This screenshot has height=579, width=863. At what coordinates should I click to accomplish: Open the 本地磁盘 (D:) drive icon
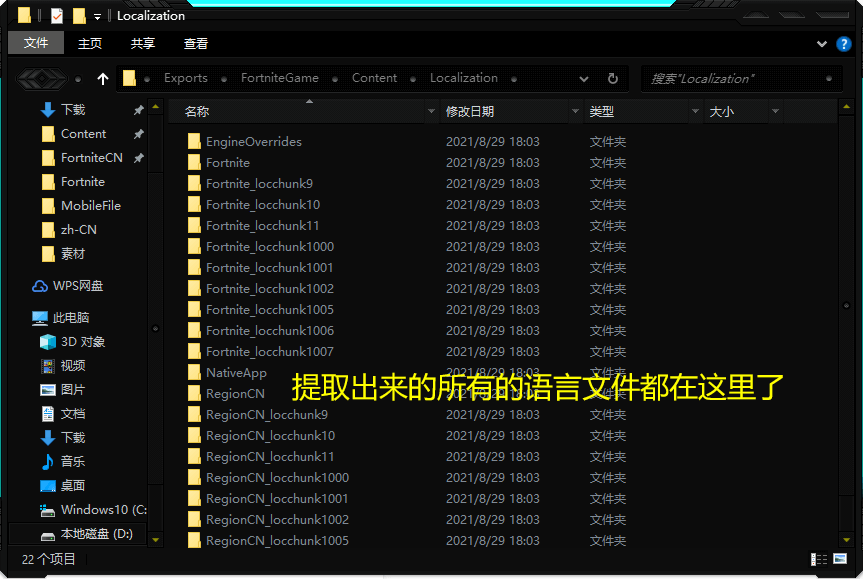coord(48,536)
